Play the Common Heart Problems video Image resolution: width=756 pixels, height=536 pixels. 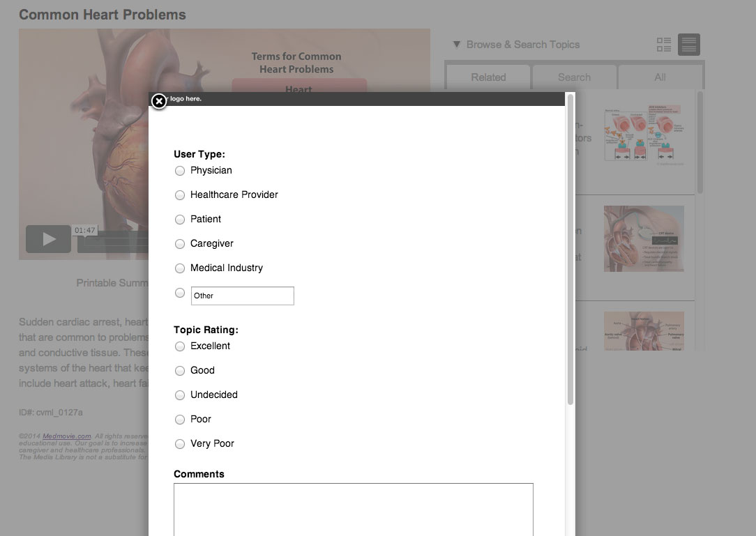(48, 239)
